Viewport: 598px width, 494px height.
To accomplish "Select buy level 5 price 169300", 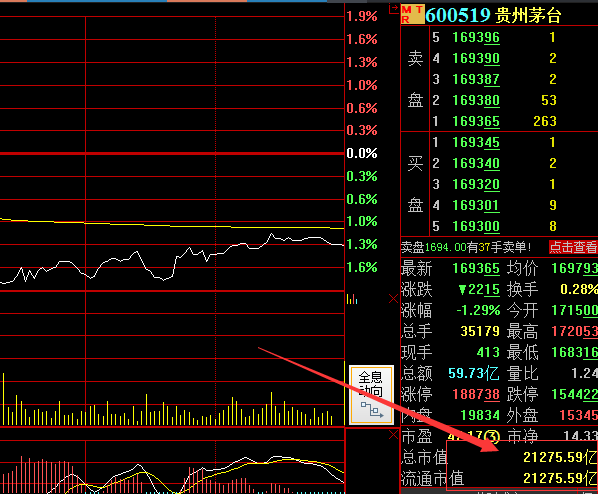I will tap(476, 226).
